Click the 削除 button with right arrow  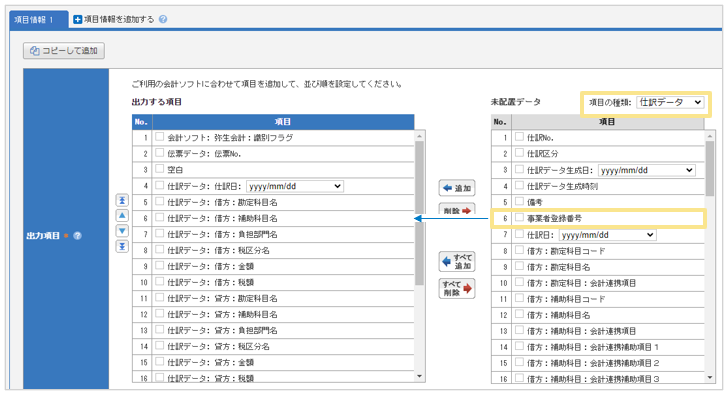point(457,209)
